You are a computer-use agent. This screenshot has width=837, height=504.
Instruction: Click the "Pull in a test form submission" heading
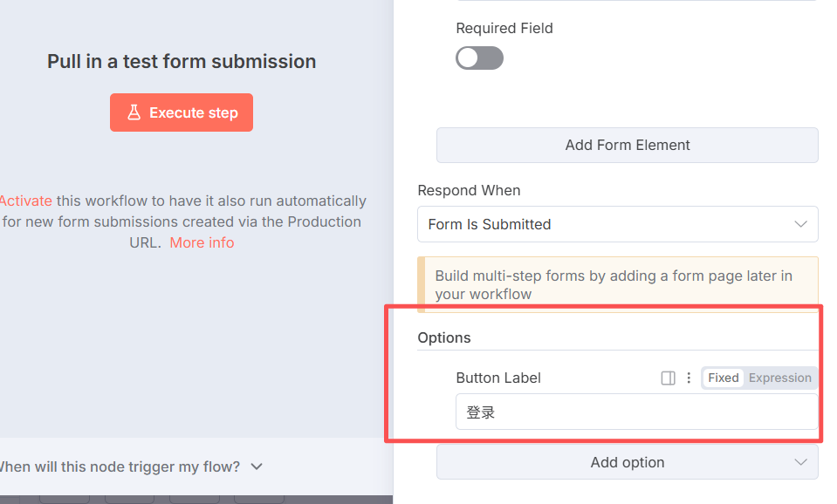[182, 61]
